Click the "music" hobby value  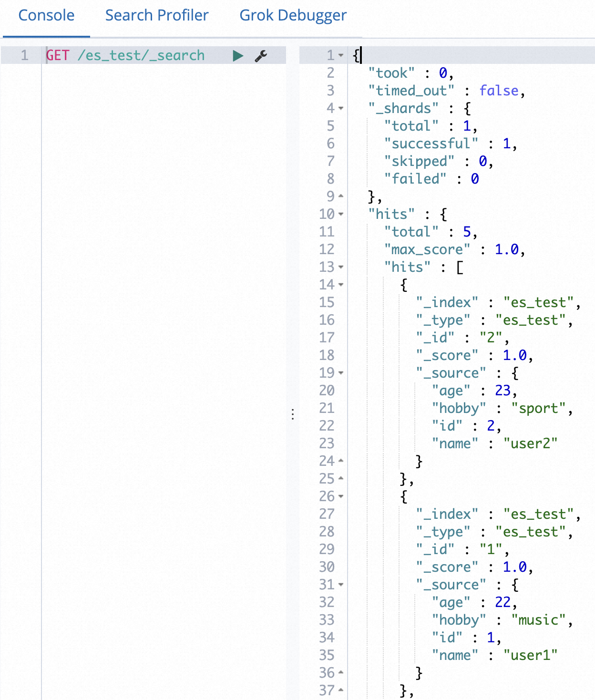[538, 620]
